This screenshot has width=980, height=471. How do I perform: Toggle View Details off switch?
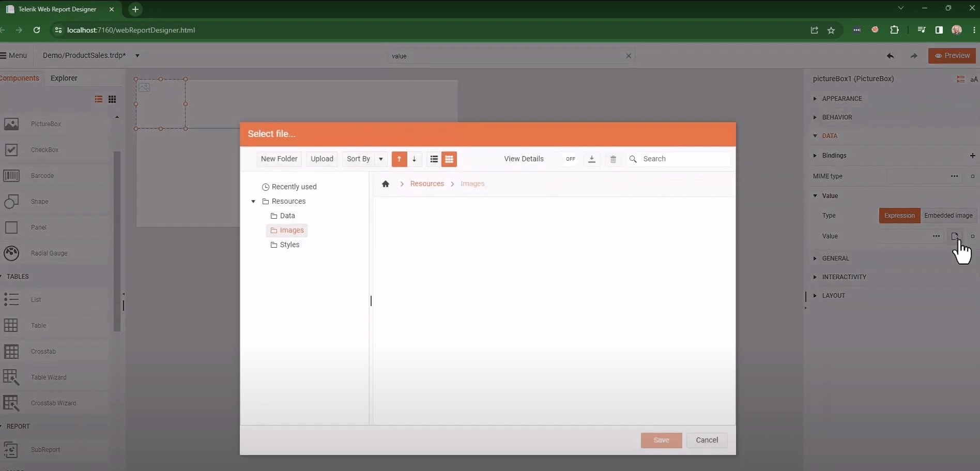[x=570, y=159]
